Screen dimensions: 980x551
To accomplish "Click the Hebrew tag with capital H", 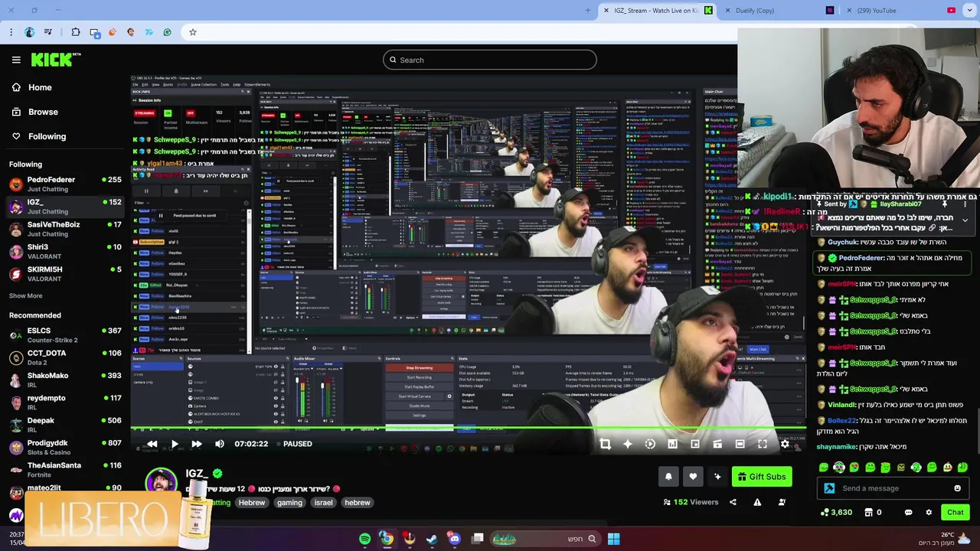I will [x=251, y=503].
